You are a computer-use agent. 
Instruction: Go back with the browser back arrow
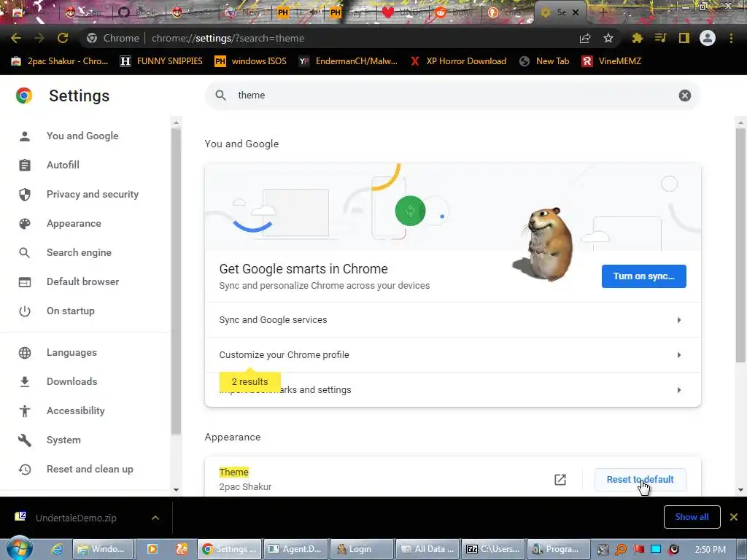pyautogui.click(x=16, y=38)
